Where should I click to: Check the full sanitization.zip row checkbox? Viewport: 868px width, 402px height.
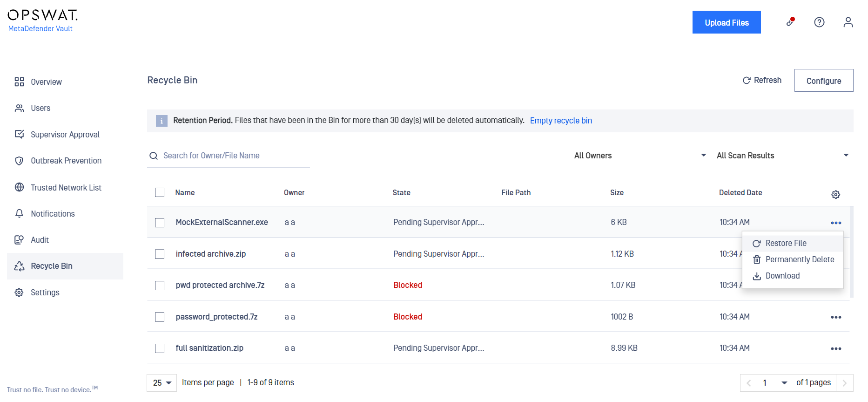160,348
